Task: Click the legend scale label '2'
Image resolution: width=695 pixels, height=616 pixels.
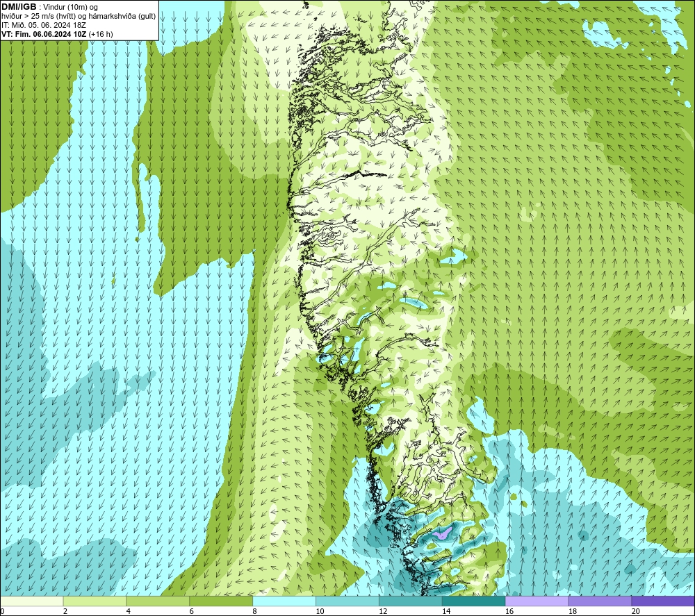Action: click(x=65, y=611)
